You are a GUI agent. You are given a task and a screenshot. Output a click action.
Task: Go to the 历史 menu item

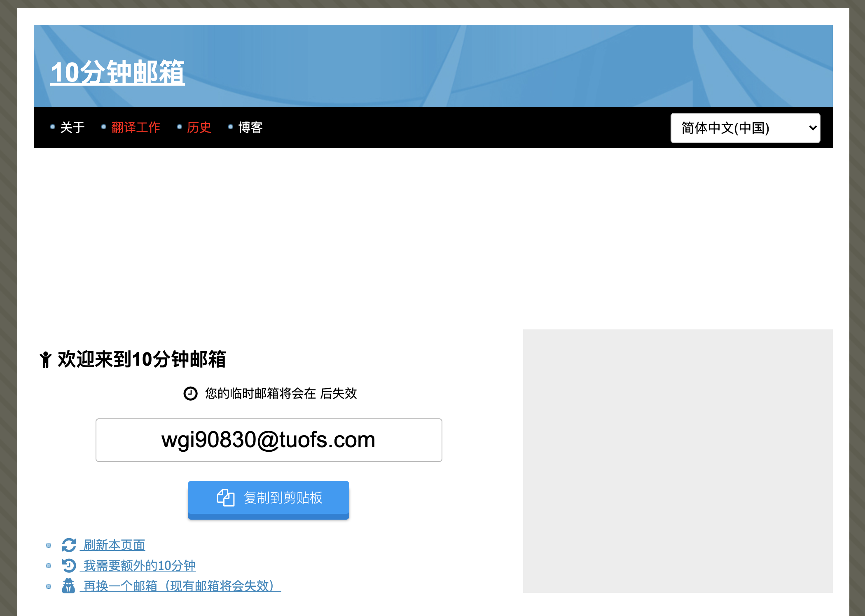199,128
